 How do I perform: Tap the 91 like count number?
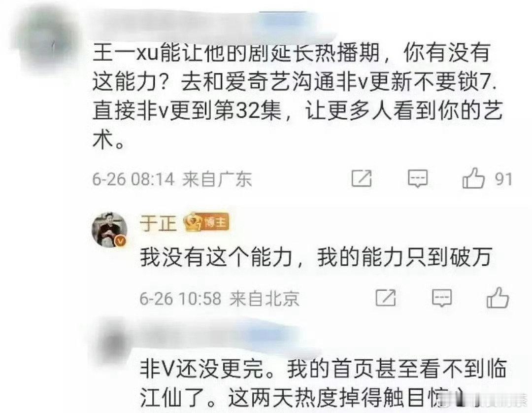(x=503, y=178)
